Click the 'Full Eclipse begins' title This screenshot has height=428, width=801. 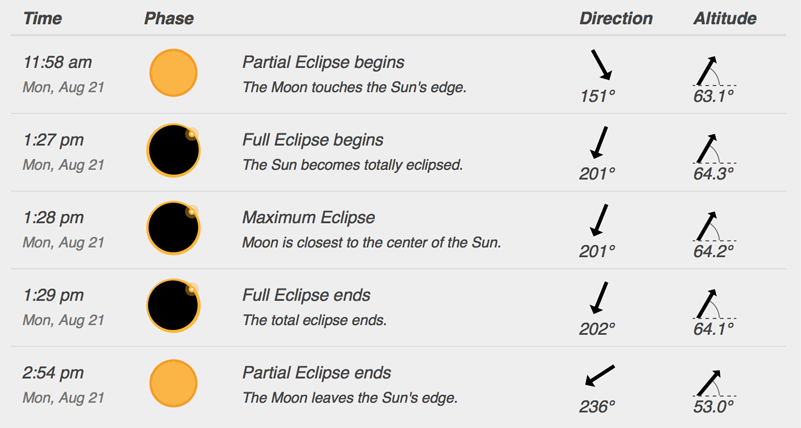(x=313, y=140)
